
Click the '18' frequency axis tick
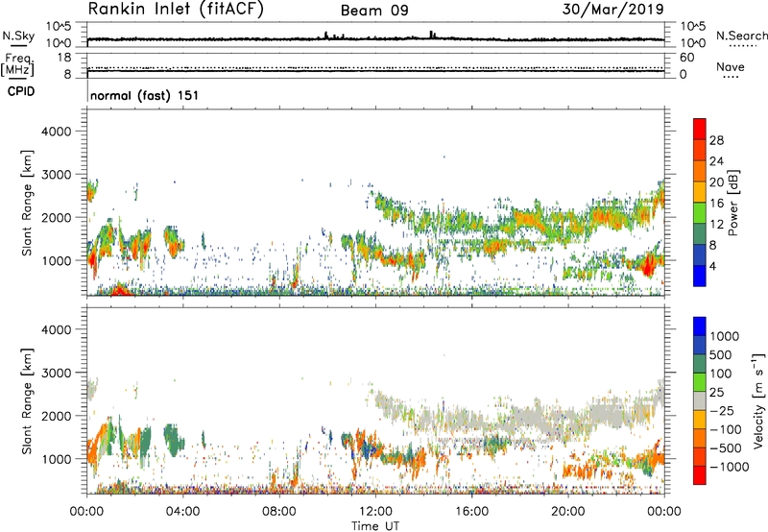coord(63,58)
